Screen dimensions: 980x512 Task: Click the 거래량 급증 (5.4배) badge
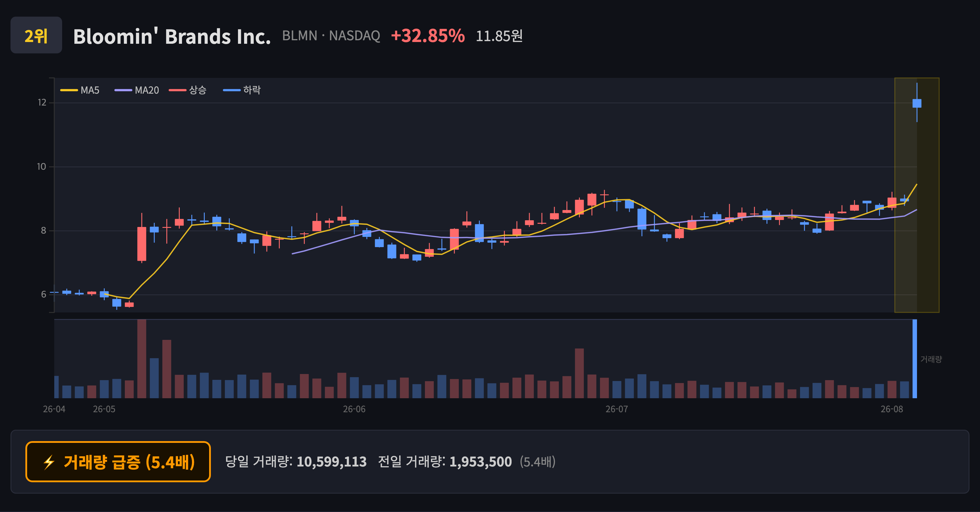coord(118,462)
